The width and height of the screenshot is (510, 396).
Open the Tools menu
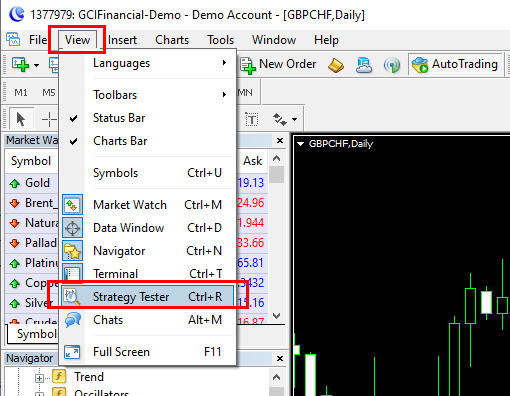coord(220,40)
